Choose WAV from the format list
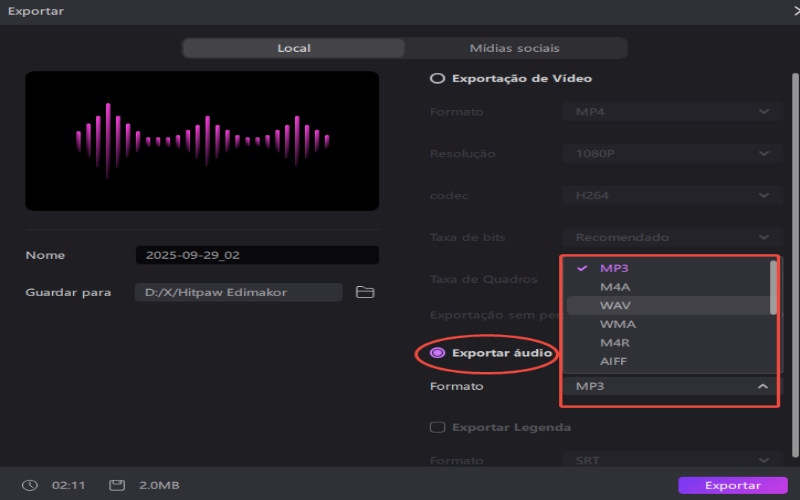Image resolution: width=800 pixels, height=500 pixels. click(616, 305)
